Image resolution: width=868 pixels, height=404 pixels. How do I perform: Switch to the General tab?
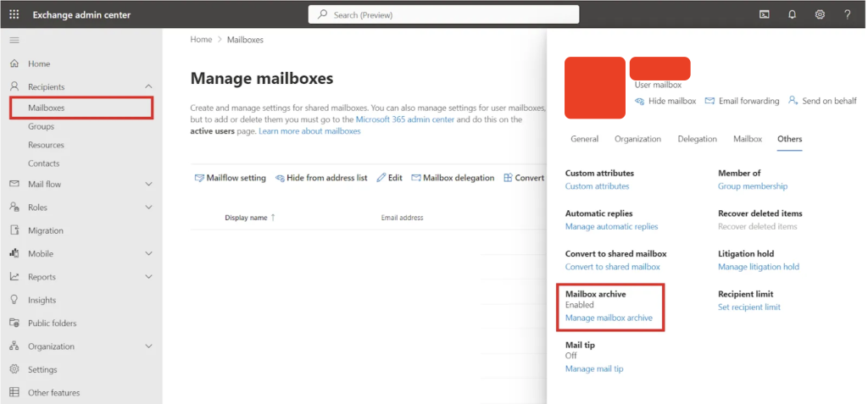[x=584, y=139]
